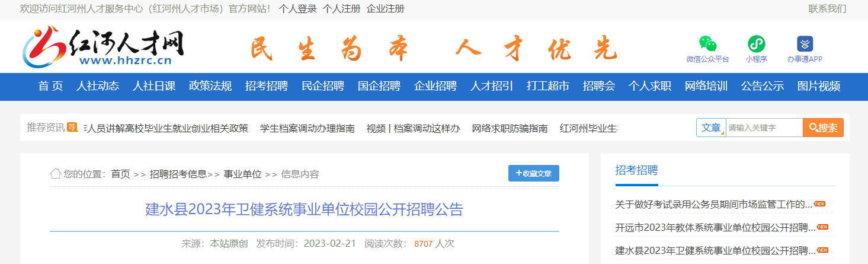This screenshot has height=264, width=868.
Task: Open the 文章 search type dropdown
Action: 711,128
